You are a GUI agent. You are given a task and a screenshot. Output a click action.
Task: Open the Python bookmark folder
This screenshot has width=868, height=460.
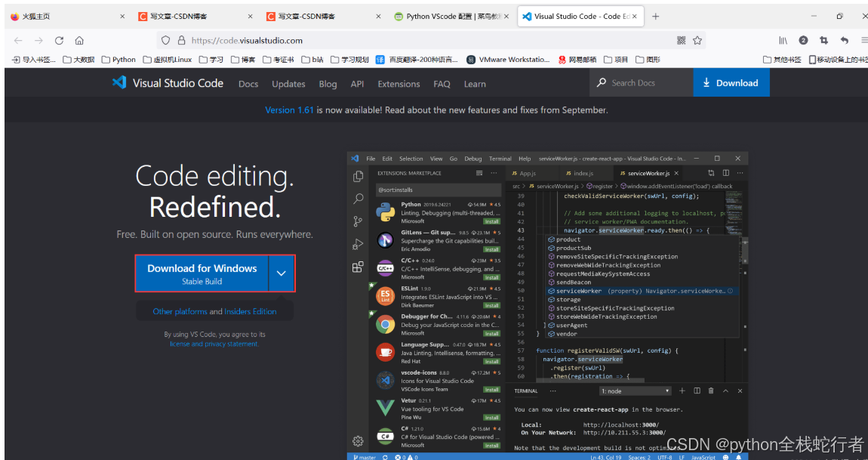click(x=119, y=60)
